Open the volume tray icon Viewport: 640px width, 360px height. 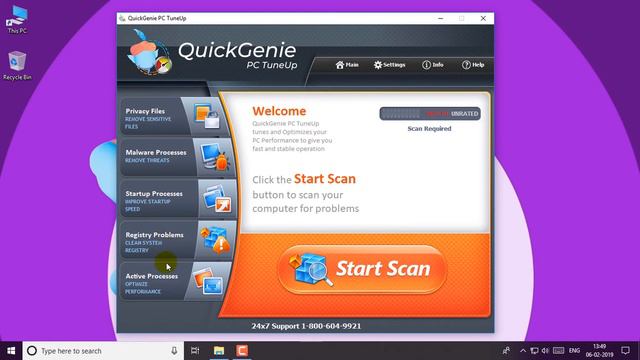[545, 351]
